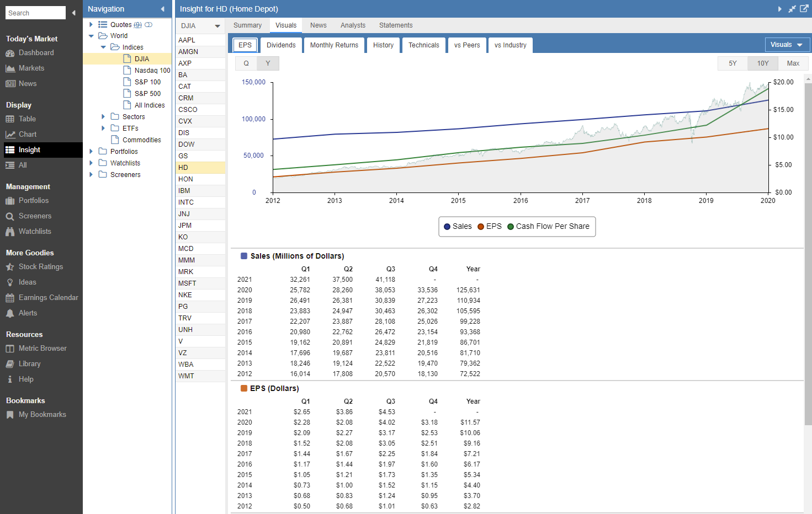Collapse the World tree node
The image size is (812, 514).
91,36
